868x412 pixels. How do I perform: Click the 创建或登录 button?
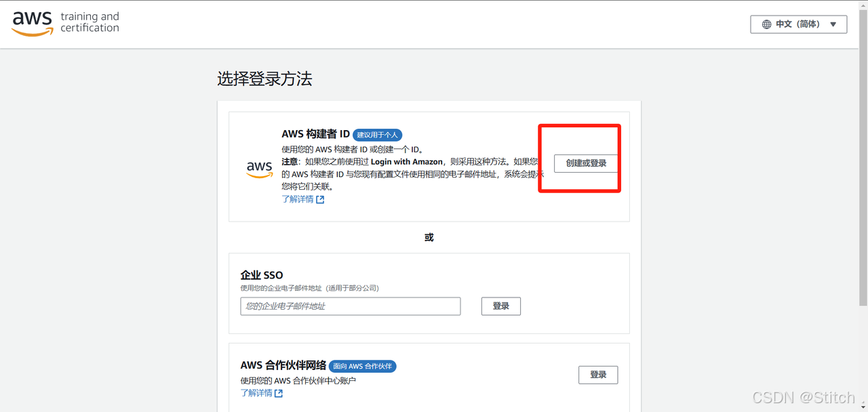[586, 163]
